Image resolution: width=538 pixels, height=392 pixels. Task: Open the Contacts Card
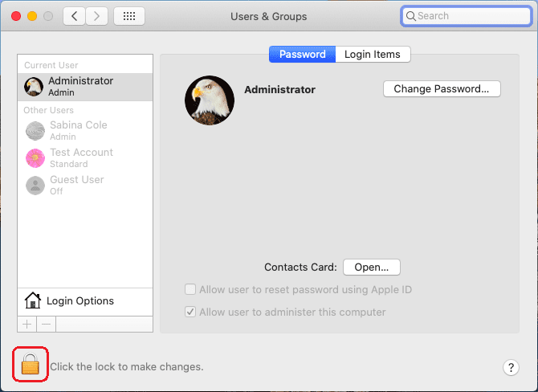tap(371, 267)
